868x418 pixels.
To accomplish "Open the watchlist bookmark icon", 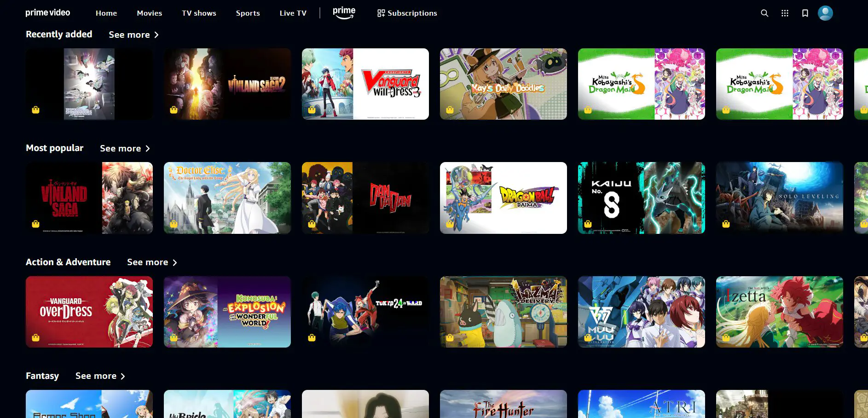I will click(x=805, y=13).
